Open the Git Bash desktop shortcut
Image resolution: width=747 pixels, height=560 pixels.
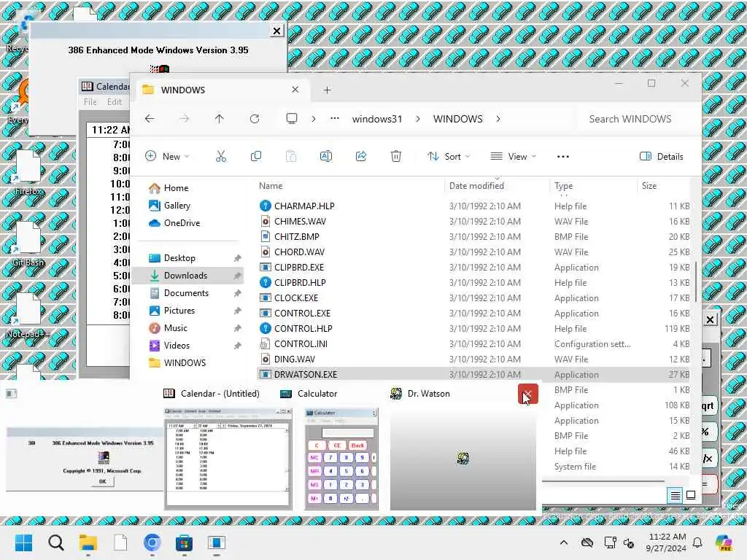[28, 245]
